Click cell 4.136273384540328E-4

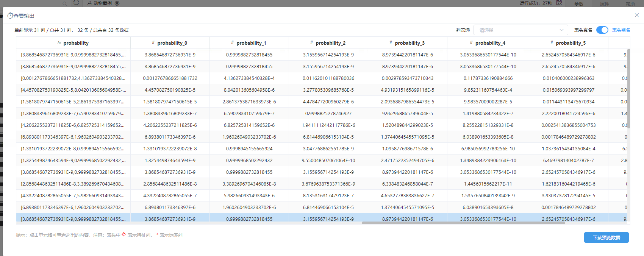click(x=249, y=78)
